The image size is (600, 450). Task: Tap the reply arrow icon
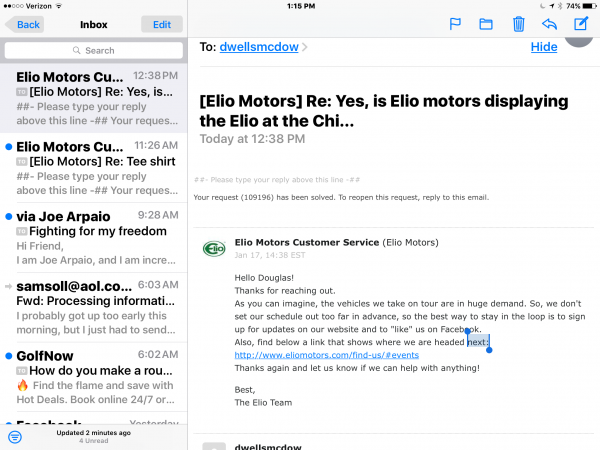click(x=548, y=24)
